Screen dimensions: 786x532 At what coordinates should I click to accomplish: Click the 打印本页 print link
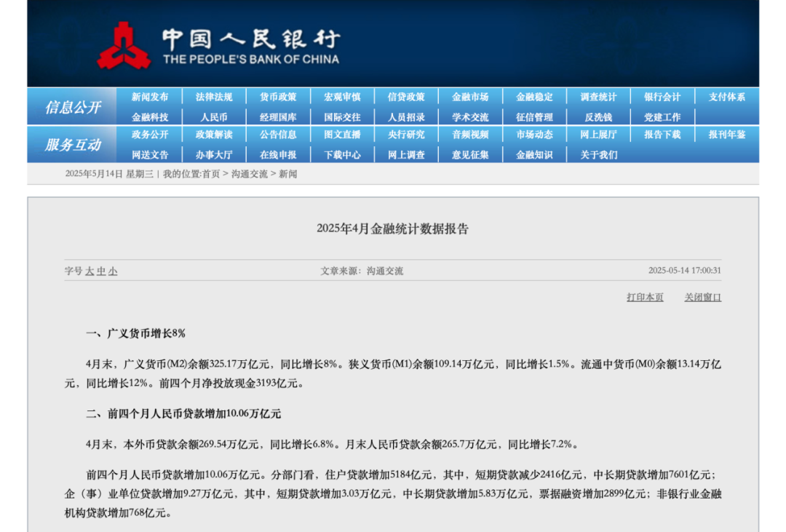[x=645, y=297]
